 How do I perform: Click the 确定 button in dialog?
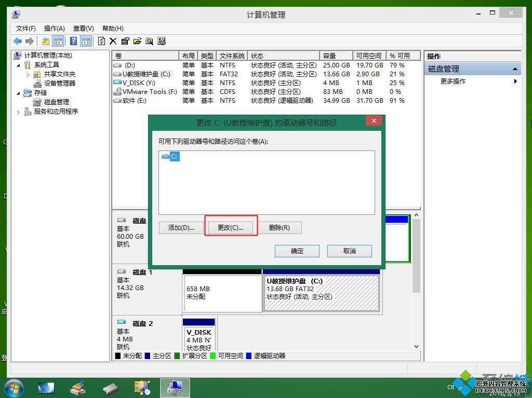pos(297,251)
